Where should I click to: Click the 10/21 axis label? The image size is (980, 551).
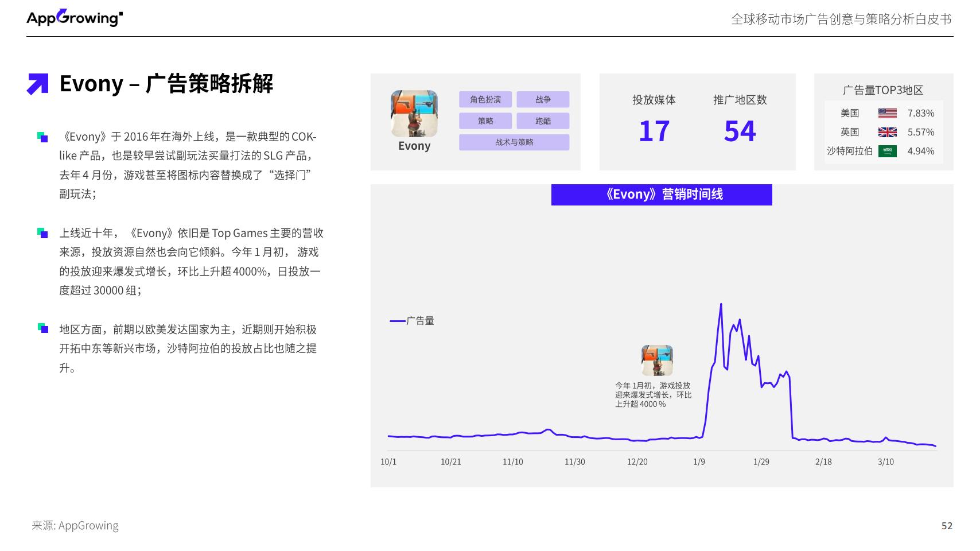[451, 462]
